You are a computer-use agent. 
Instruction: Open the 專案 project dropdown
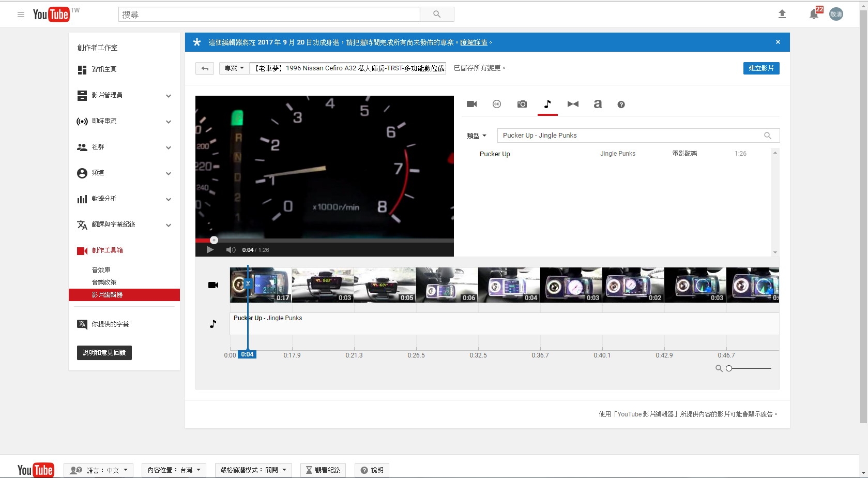(x=234, y=68)
